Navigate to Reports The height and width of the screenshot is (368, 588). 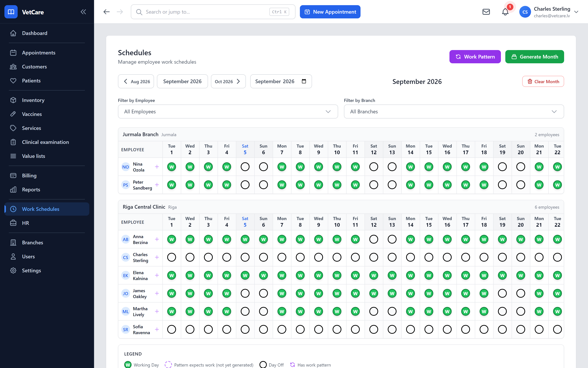point(47,190)
